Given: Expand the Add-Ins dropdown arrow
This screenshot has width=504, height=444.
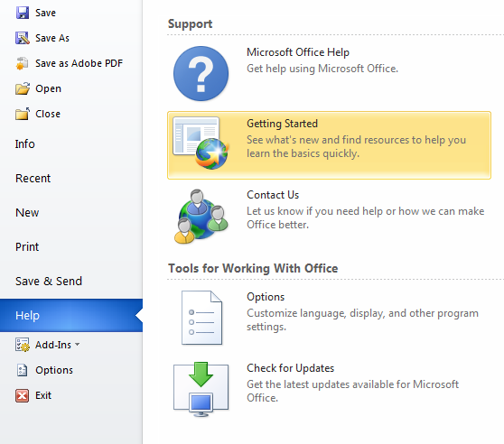Looking at the screenshot, I should [77, 345].
